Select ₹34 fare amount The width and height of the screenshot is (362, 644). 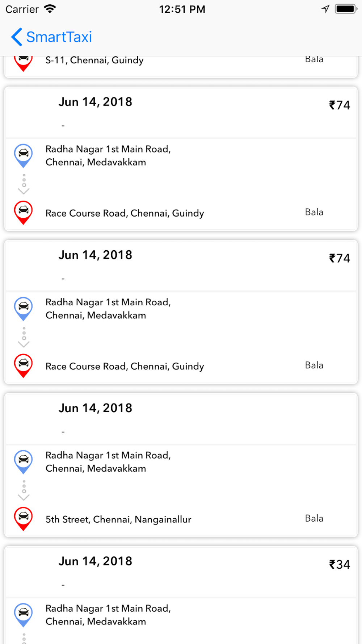pyautogui.click(x=340, y=564)
